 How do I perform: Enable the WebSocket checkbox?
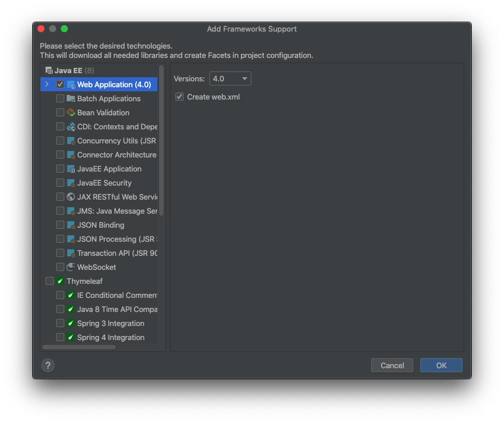coord(60,267)
